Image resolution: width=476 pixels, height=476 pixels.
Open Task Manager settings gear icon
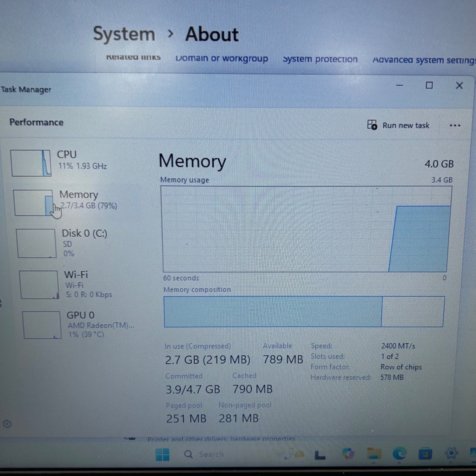click(7, 424)
